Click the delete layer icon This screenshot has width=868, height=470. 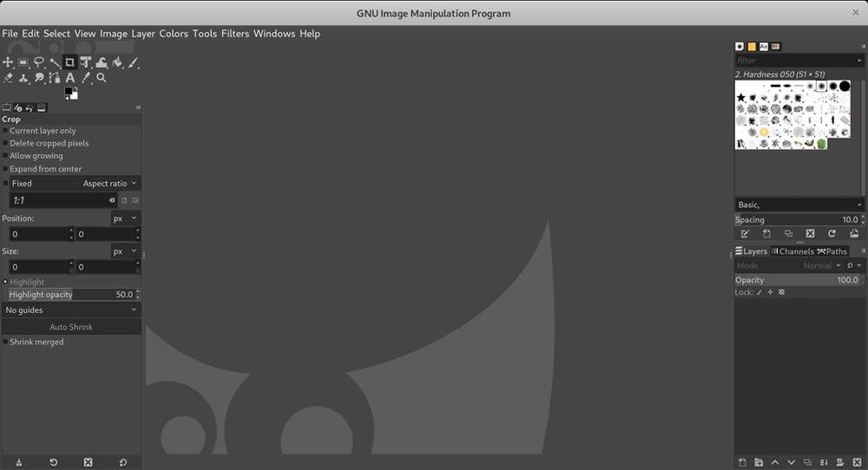(857, 462)
